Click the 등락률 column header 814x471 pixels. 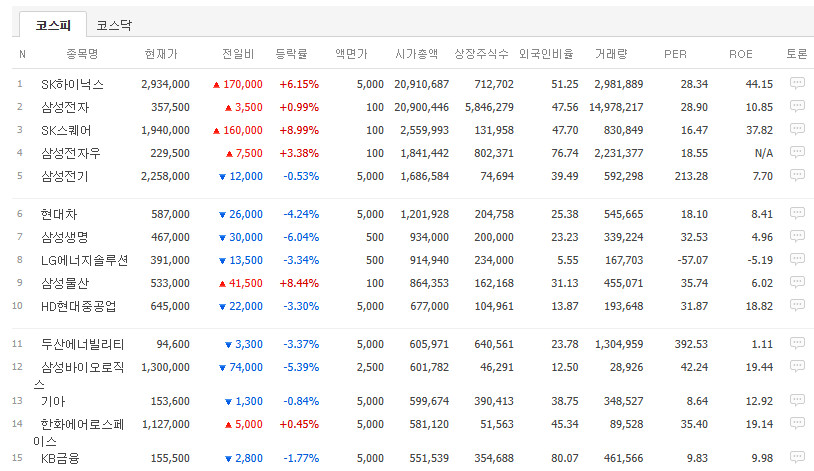pos(291,54)
